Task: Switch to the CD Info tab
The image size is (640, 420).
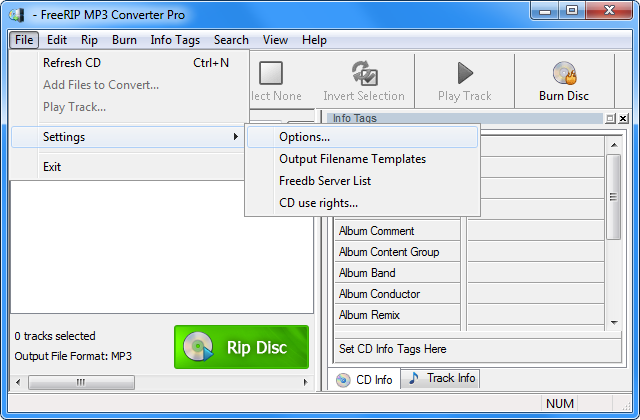Action: (364, 380)
